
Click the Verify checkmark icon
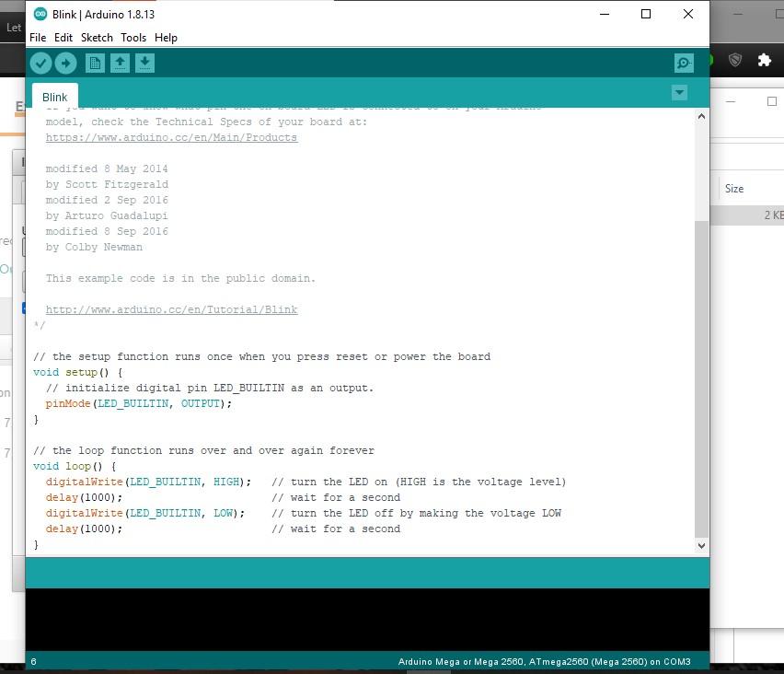tap(40, 63)
